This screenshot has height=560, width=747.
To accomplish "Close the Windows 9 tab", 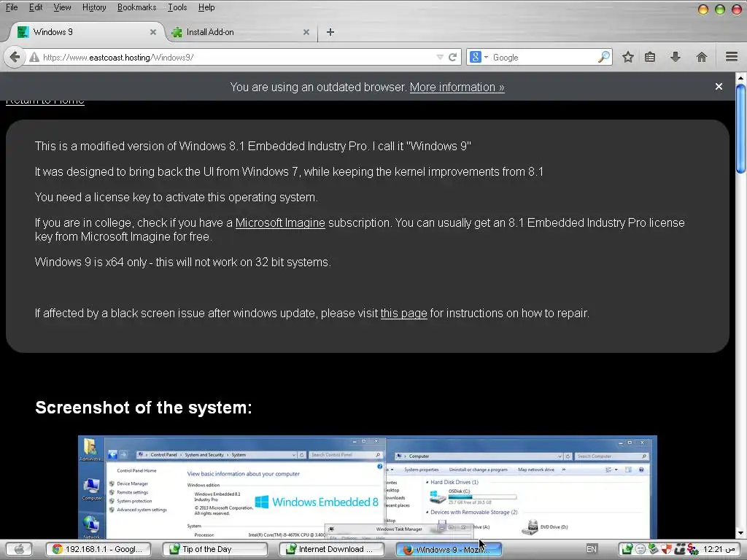I will (153, 32).
